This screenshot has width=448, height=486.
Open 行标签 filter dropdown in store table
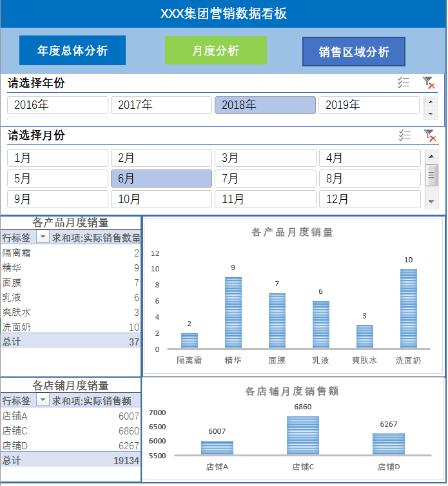[43, 400]
